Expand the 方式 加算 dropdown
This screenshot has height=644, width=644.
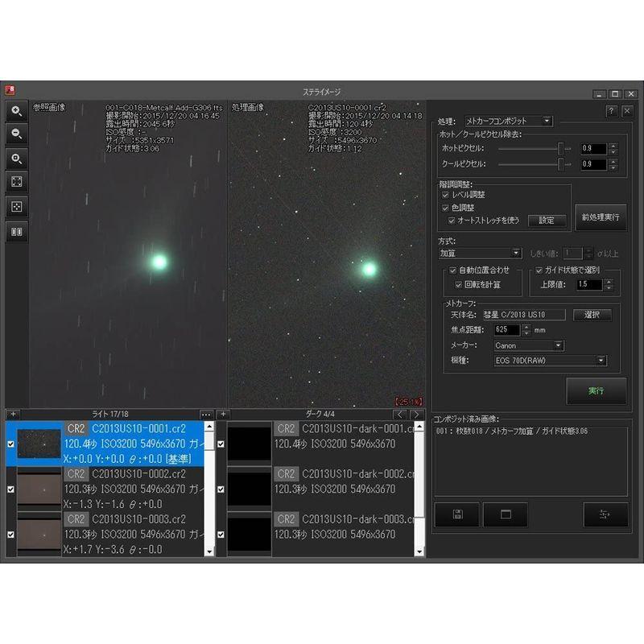click(480, 253)
